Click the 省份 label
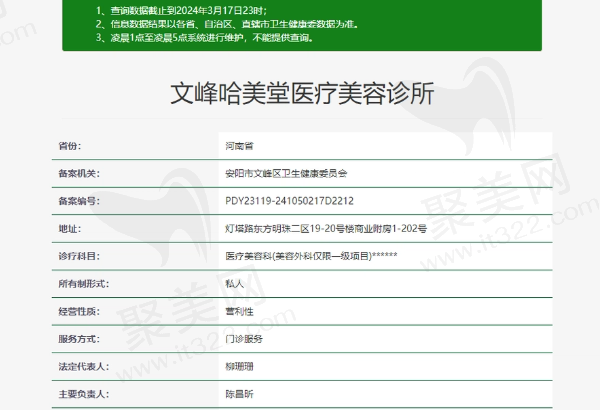Image resolution: width=600 pixels, height=410 pixels. (70, 146)
